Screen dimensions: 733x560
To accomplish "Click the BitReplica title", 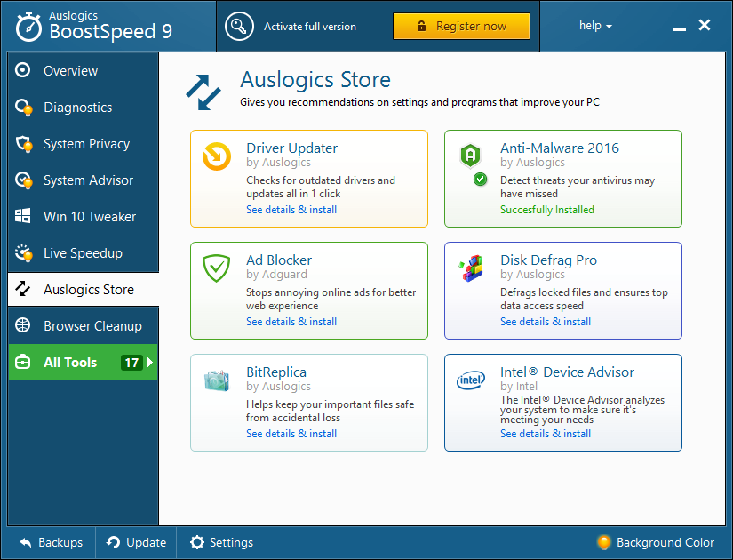I will [276, 372].
